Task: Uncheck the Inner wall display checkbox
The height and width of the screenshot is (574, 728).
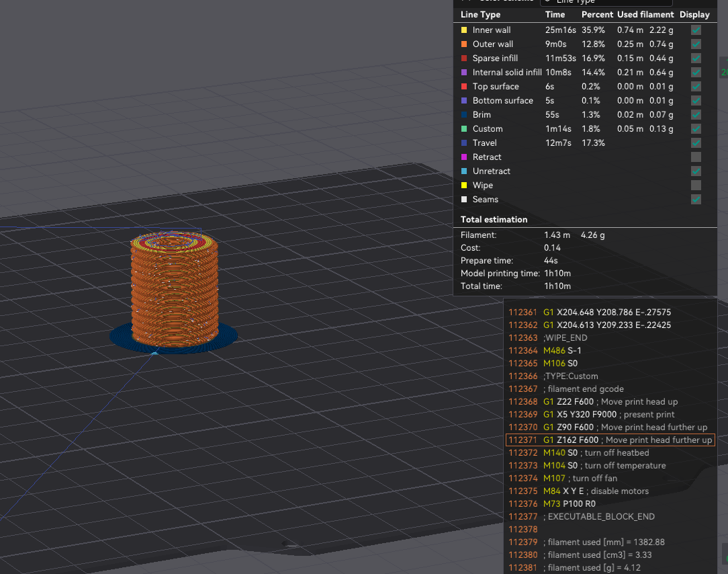Action: [x=696, y=30]
